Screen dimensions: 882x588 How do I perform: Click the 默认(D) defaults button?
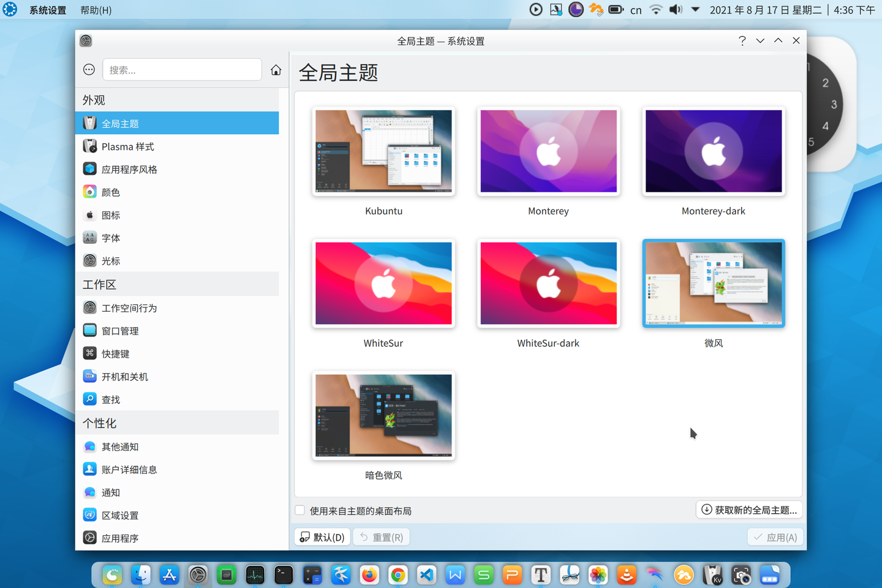[x=323, y=537]
